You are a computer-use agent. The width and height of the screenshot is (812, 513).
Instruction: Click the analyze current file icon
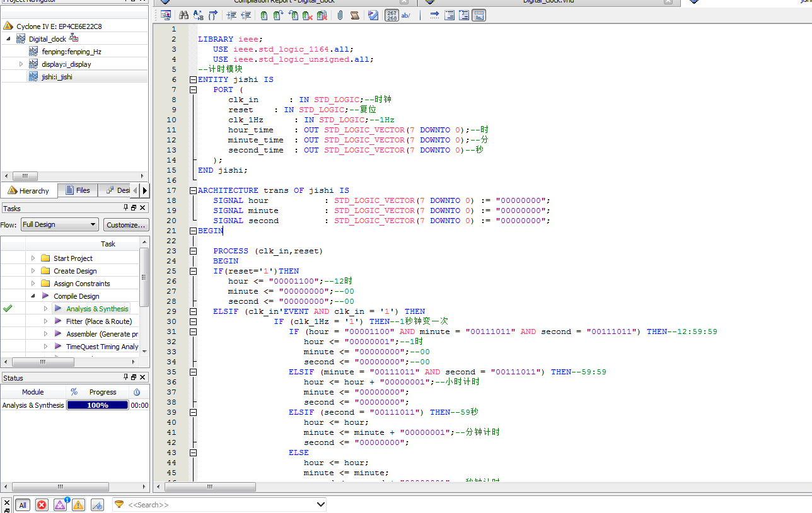click(x=373, y=15)
